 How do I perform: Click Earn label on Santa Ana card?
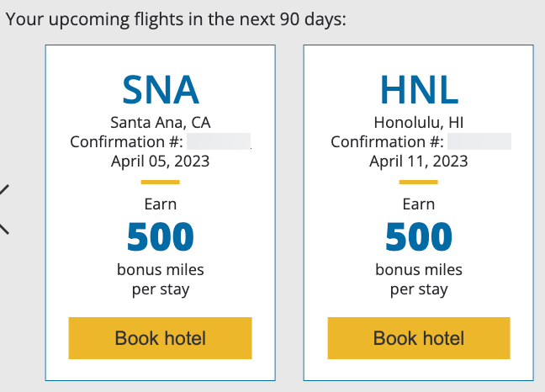click(161, 204)
